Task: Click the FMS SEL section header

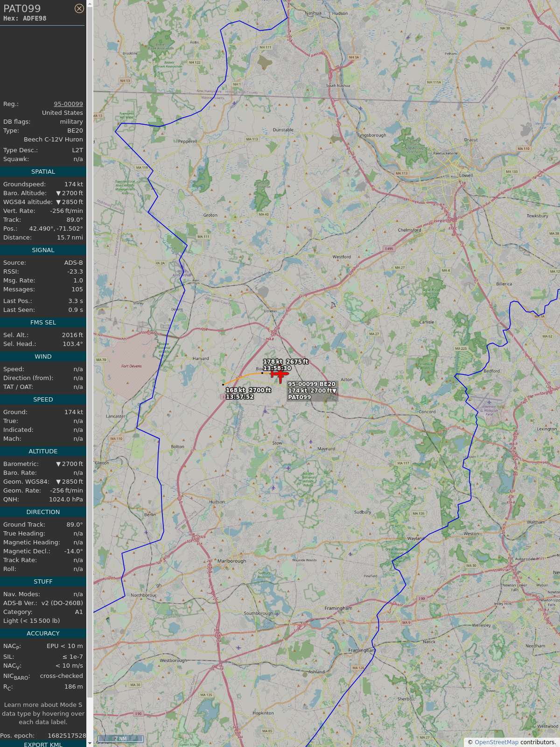Action: (43, 323)
